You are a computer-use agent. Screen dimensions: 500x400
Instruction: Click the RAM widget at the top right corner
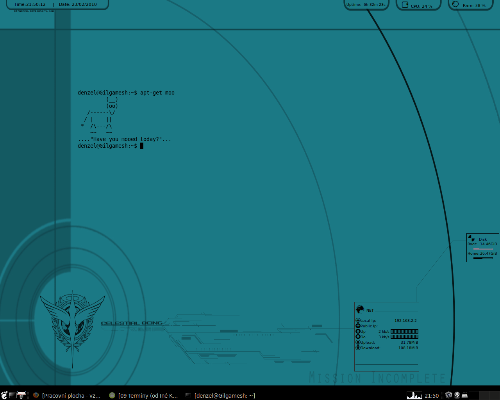pos(471,5)
